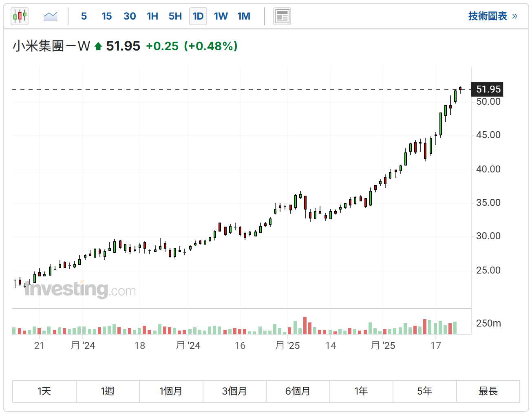Set interval to 5 minutes
Screen dimensions: 532x417
click(84, 16)
